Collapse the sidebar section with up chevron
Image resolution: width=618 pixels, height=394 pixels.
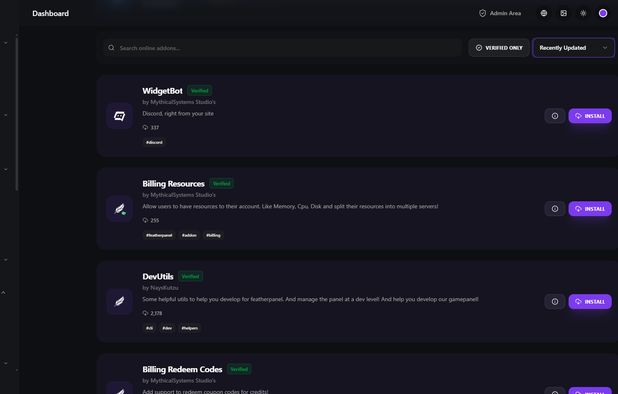click(x=4, y=293)
